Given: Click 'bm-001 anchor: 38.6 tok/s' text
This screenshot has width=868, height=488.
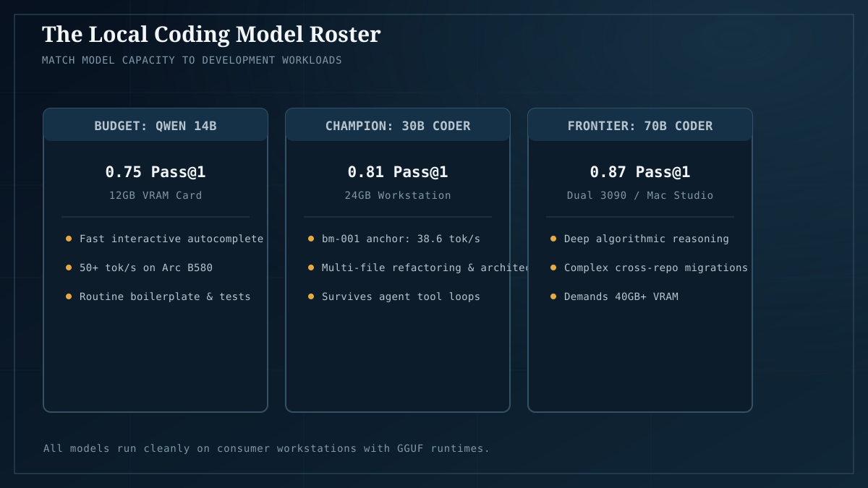Looking at the screenshot, I should coord(401,239).
